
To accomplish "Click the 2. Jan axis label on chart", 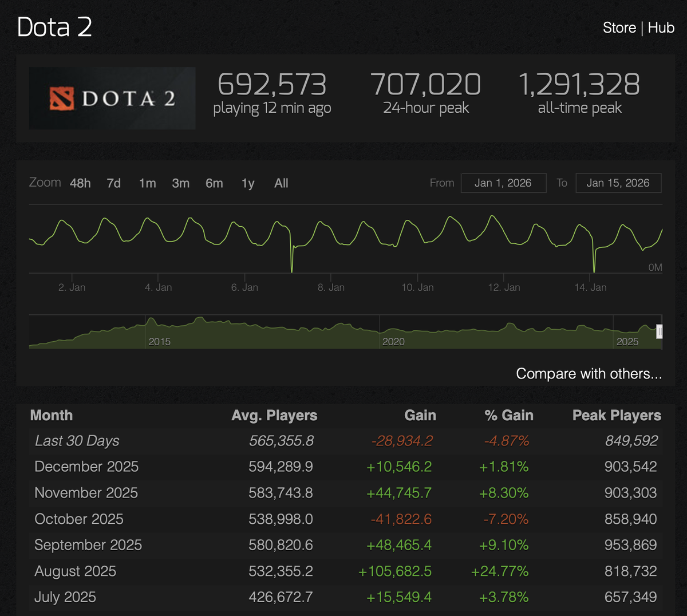I will pyautogui.click(x=72, y=287).
